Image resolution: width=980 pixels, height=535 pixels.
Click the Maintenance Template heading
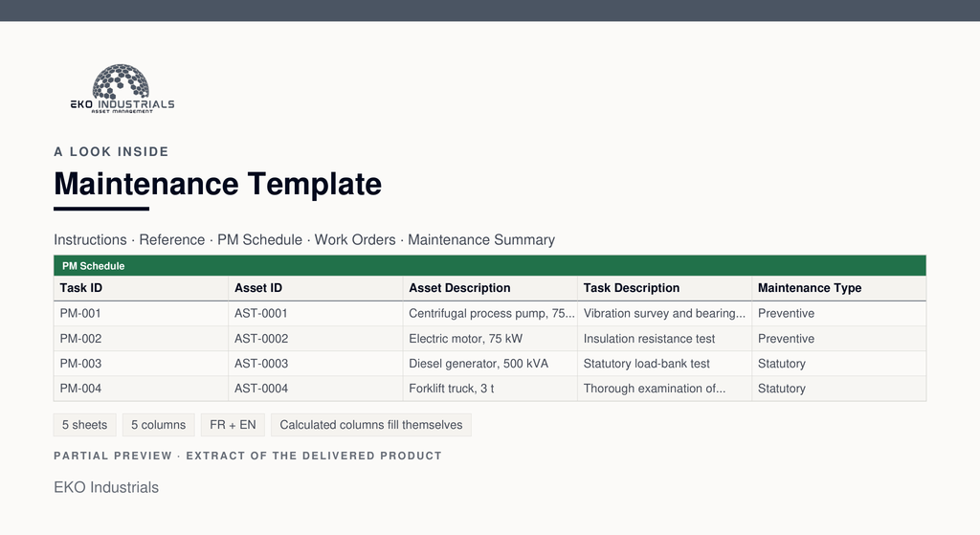tap(217, 184)
